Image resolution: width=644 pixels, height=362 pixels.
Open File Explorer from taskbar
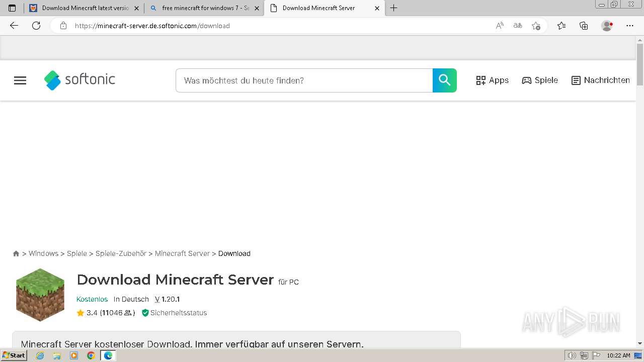click(x=57, y=355)
